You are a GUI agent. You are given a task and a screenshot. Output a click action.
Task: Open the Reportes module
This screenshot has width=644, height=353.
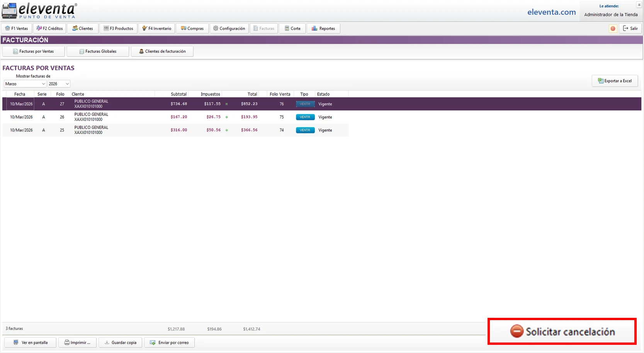click(323, 29)
